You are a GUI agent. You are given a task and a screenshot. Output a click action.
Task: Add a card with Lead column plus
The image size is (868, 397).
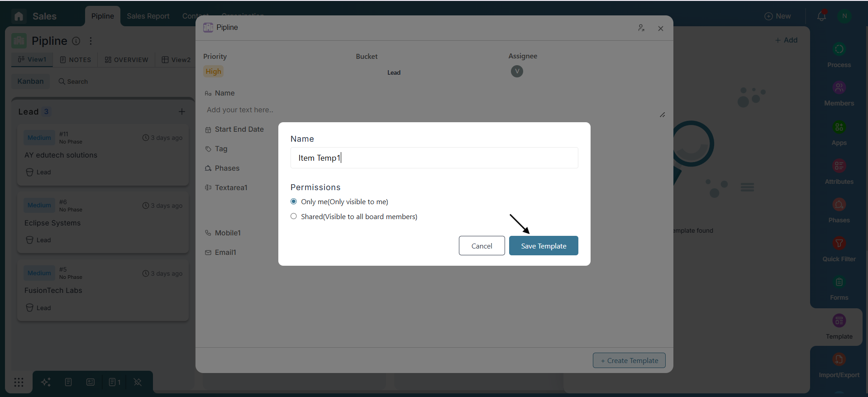[x=182, y=112]
